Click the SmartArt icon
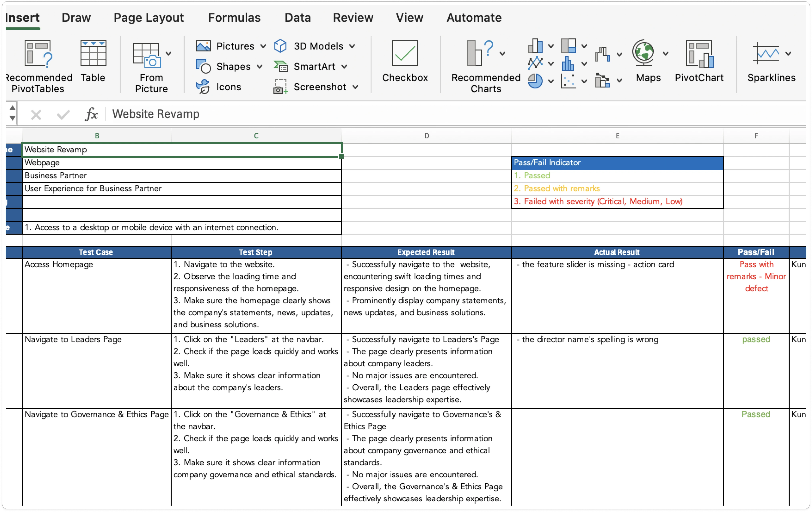 [280, 66]
